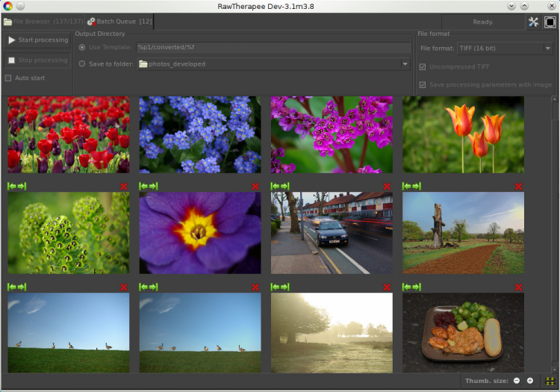This screenshot has height=392, width=560.
Task: Toggle fullscreen with the top-right square icon
Action: tap(550, 22)
